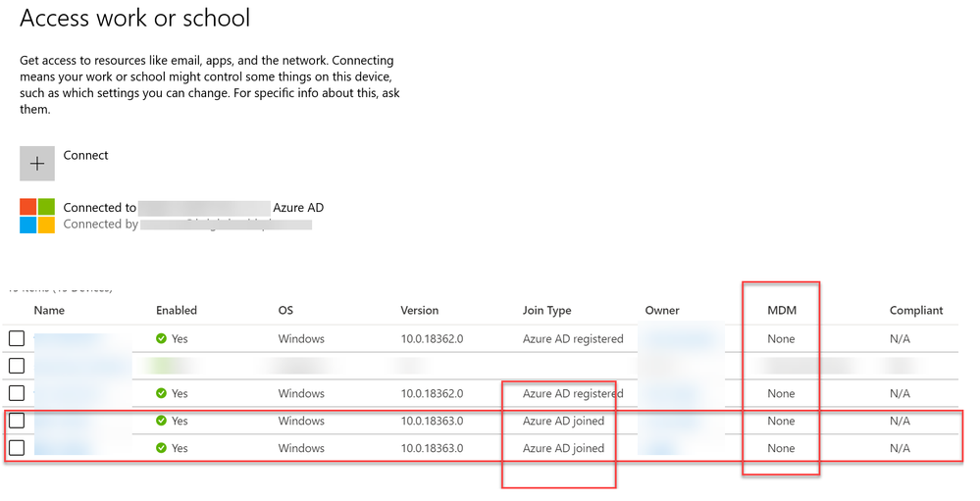Click last 10.0.18363.0 version cell
Screen dimensions: 980x501
click(432, 448)
